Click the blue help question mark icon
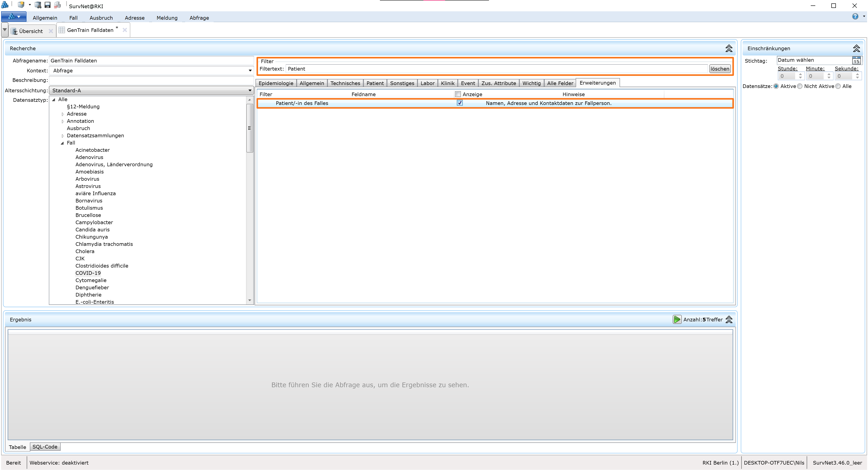This screenshot has width=868, height=470. (855, 17)
